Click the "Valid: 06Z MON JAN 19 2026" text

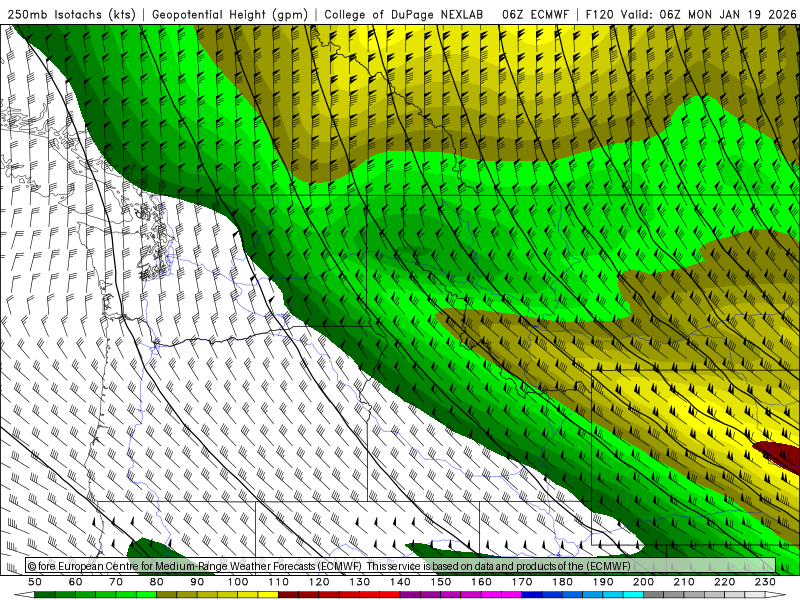click(x=708, y=15)
